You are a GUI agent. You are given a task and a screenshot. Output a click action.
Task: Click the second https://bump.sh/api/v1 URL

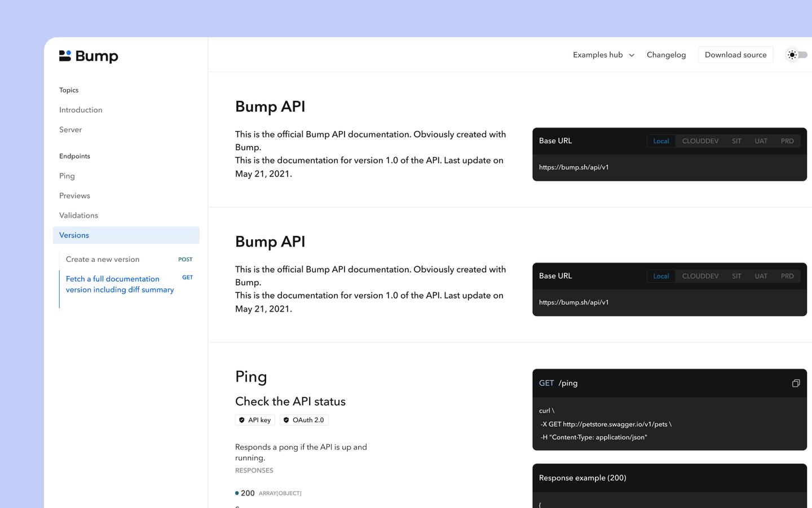coord(573,303)
